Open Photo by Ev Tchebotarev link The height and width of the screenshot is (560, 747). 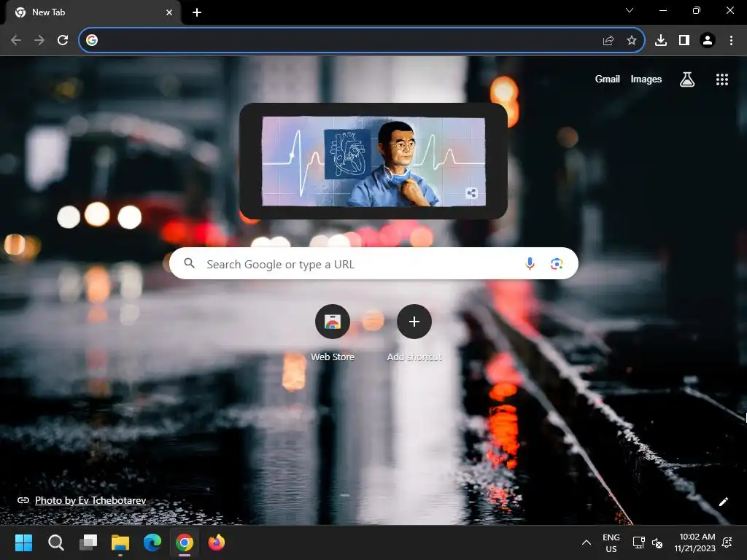(x=90, y=500)
